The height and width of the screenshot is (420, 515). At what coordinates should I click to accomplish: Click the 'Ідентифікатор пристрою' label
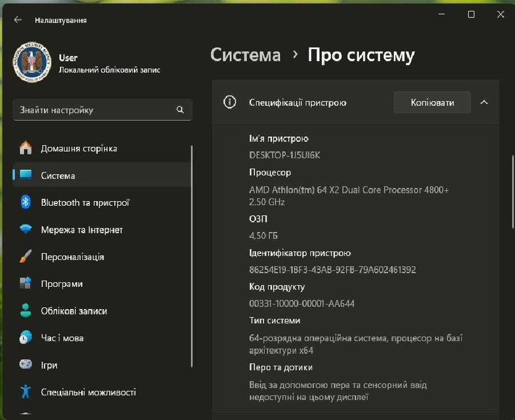point(300,253)
